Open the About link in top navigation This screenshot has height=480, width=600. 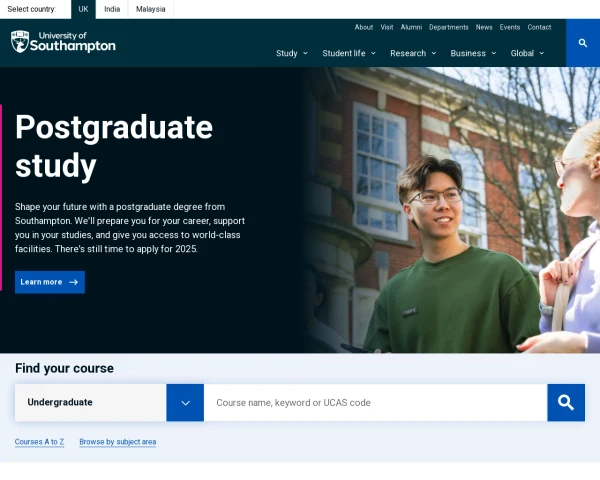(x=364, y=27)
